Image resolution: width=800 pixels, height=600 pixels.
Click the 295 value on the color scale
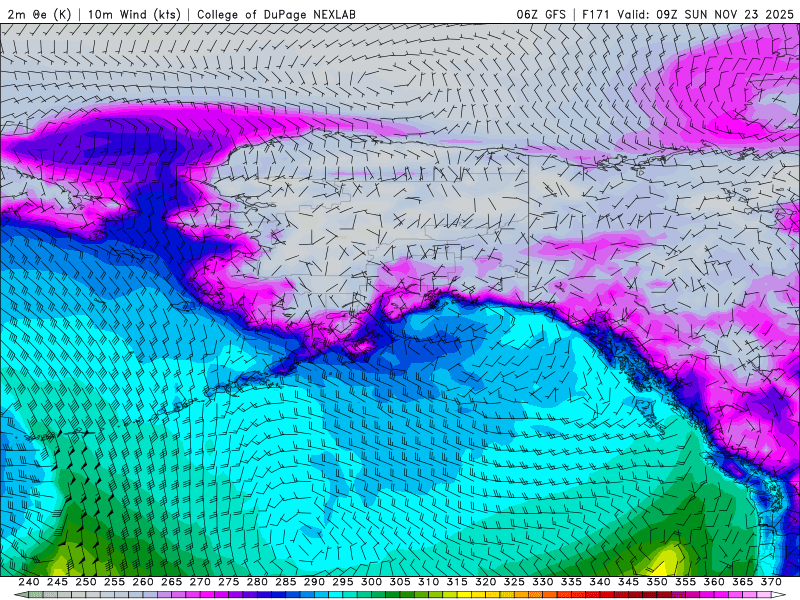pyautogui.click(x=343, y=582)
